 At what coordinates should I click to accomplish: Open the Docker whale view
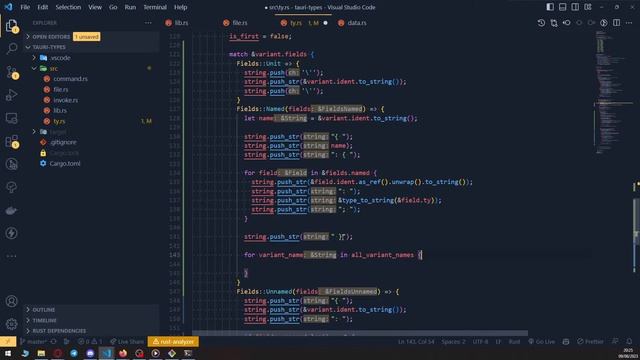(x=11, y=211)
